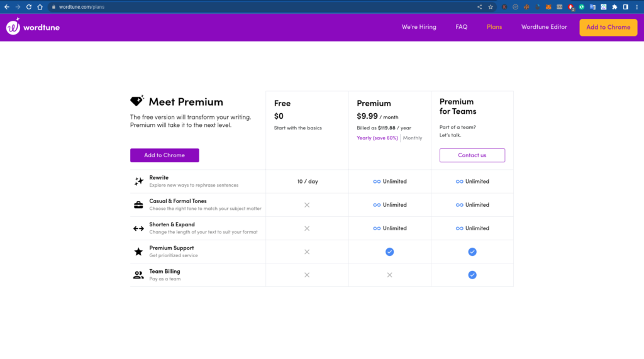Click 'Billed as $119.88 / year' text
The height and width of the screenshot is (359, 644).
384,128
